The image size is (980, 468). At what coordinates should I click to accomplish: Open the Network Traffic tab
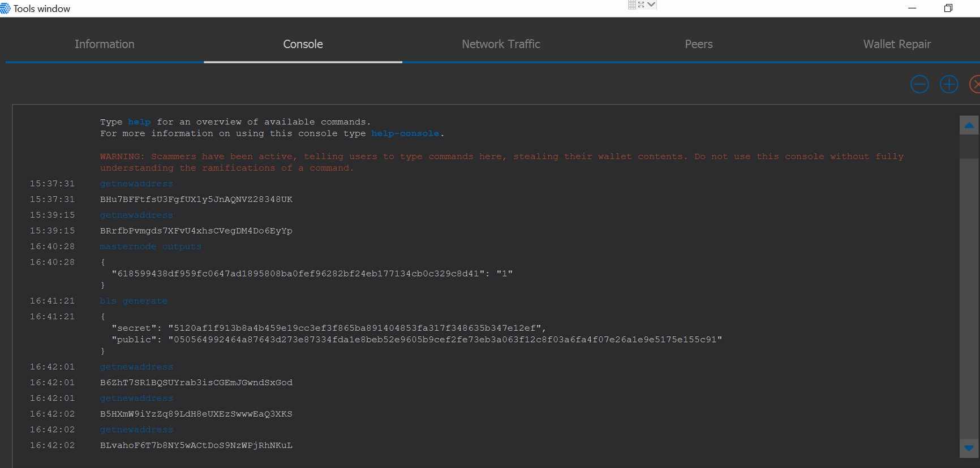[501, 44]
